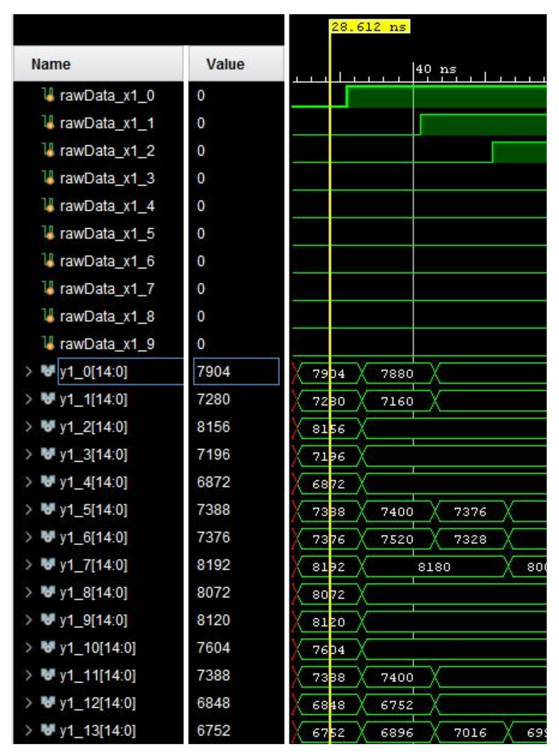Click the bus icon next to y1_13[14:0]
This screenshot has width=559, height=756.
[x=48, y=730]
